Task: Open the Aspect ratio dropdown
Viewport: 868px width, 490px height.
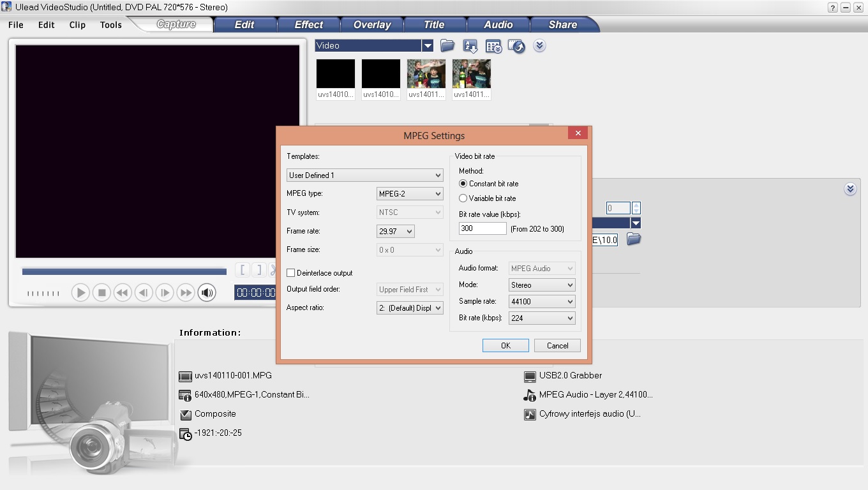Action: pyautogui.click(x=410, y=308)
